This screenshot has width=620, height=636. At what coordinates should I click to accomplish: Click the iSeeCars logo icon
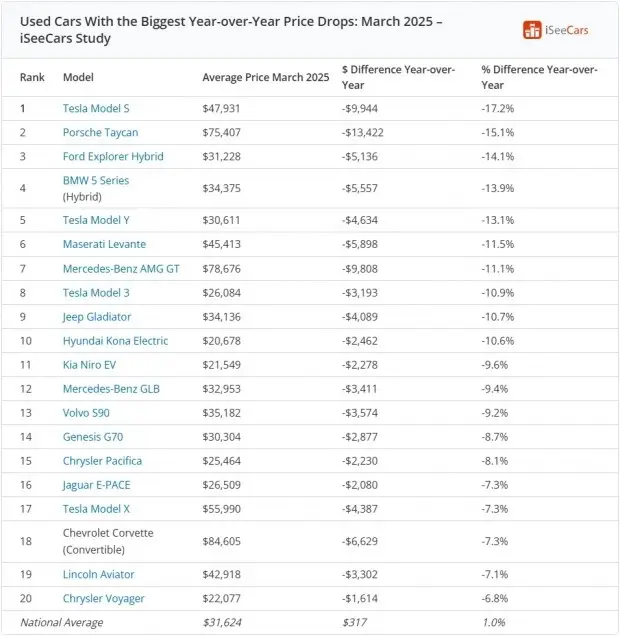point(532,30)
